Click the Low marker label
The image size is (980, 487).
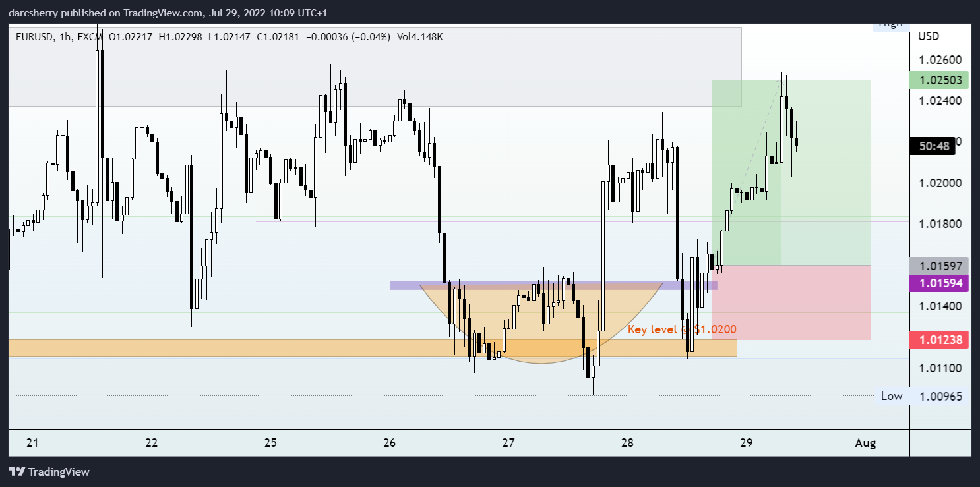click(892, 396)
